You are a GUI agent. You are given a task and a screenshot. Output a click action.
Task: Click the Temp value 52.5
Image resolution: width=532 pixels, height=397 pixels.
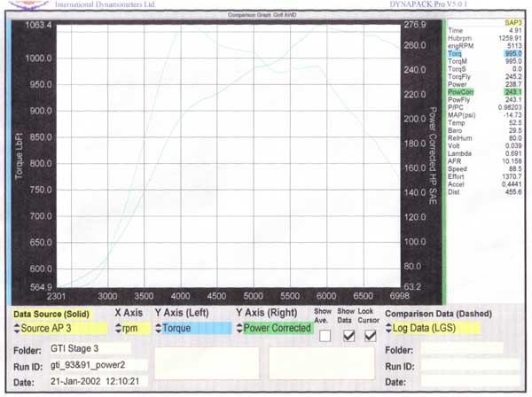[x=515, y=122]
